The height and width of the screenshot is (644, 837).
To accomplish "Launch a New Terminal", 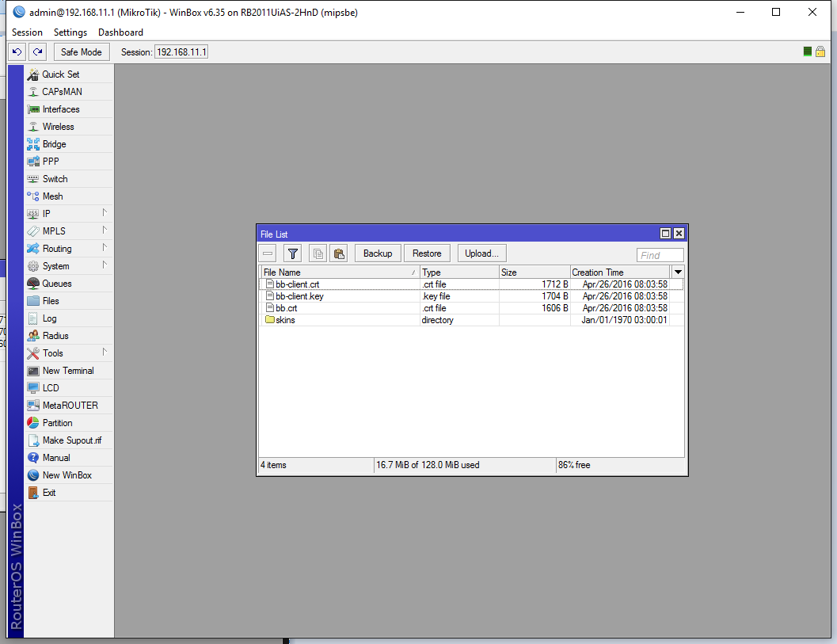I will (x=69, y=371).
